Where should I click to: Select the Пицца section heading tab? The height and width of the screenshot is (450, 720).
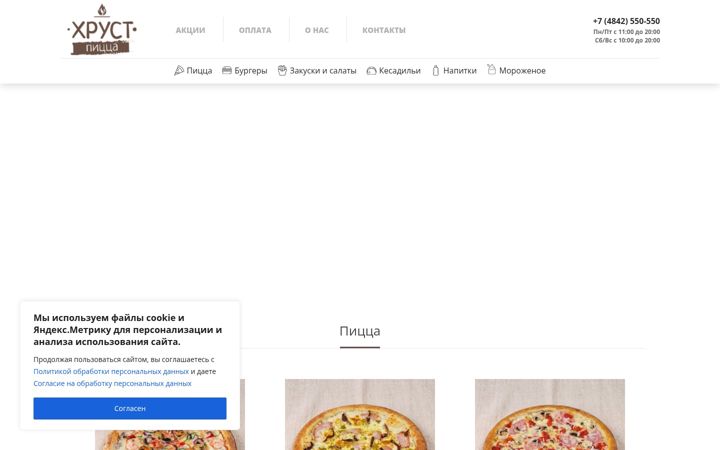[x=360, y=332]
